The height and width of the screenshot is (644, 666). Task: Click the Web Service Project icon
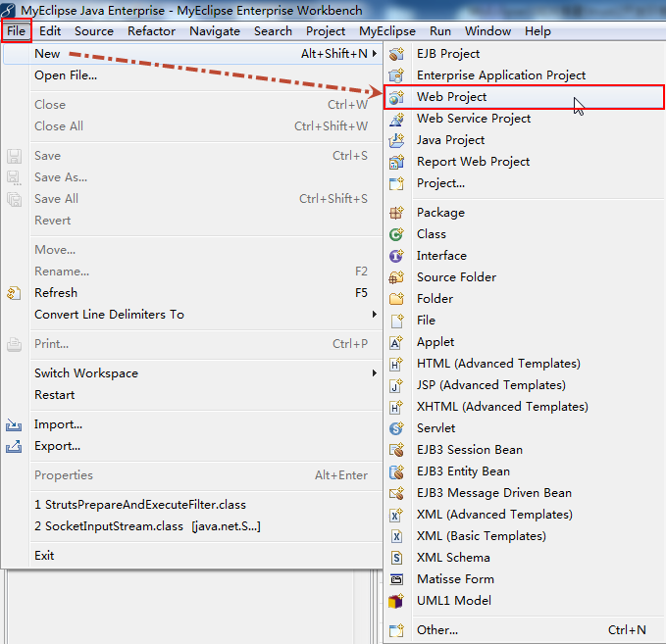pos(396,119)
